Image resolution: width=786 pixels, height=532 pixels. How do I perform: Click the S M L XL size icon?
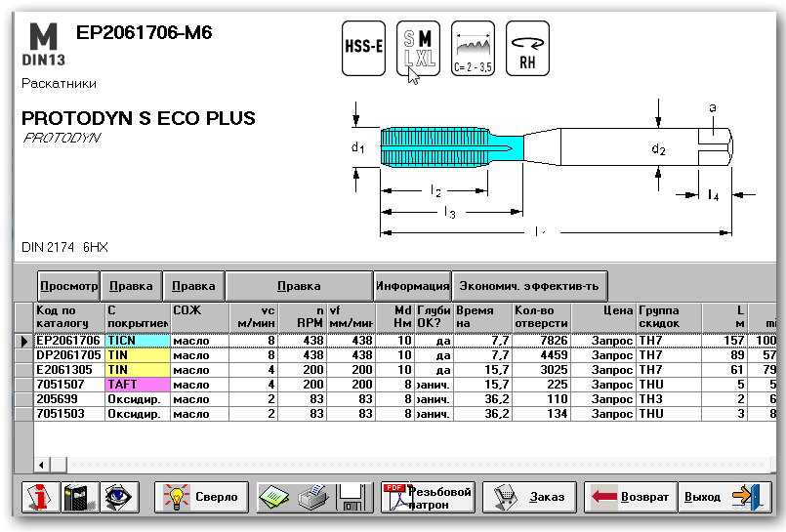(x=418, y=48)
